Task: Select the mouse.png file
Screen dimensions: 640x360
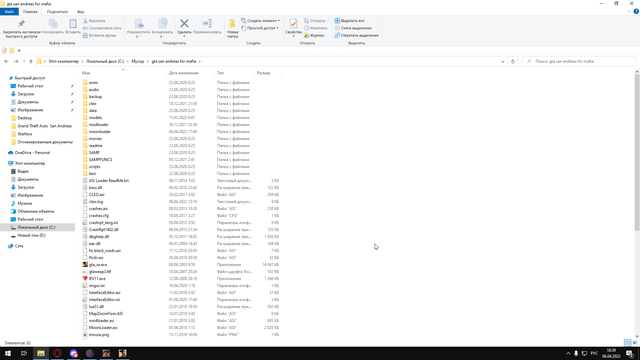Action: (x=99, y=334)
